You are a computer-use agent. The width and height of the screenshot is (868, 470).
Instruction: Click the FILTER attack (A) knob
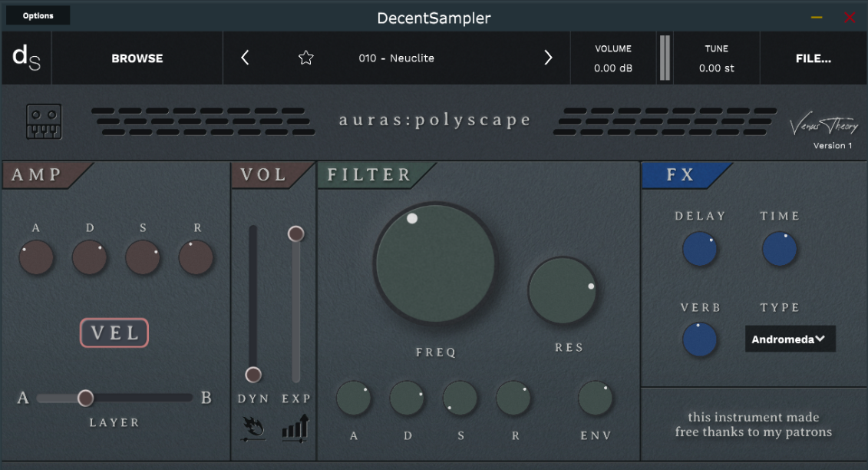click(354, 399)
